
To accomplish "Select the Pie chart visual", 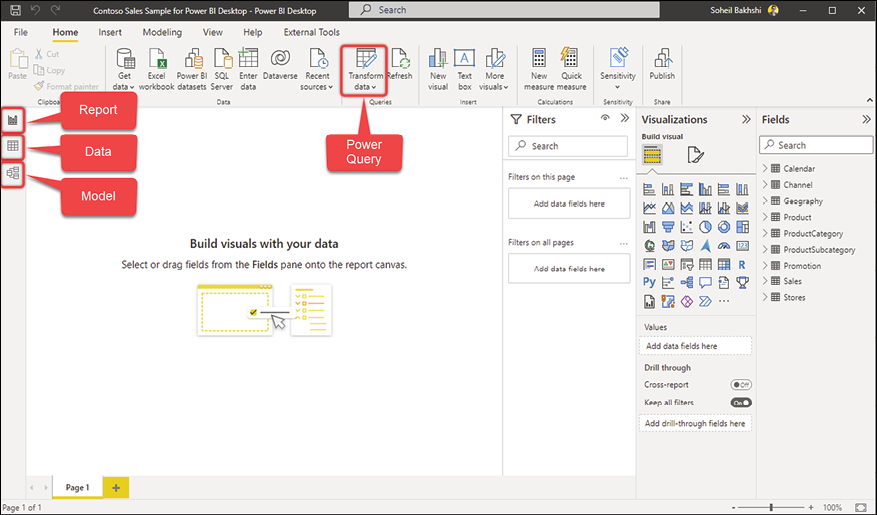I will click(x=705, y=226).
